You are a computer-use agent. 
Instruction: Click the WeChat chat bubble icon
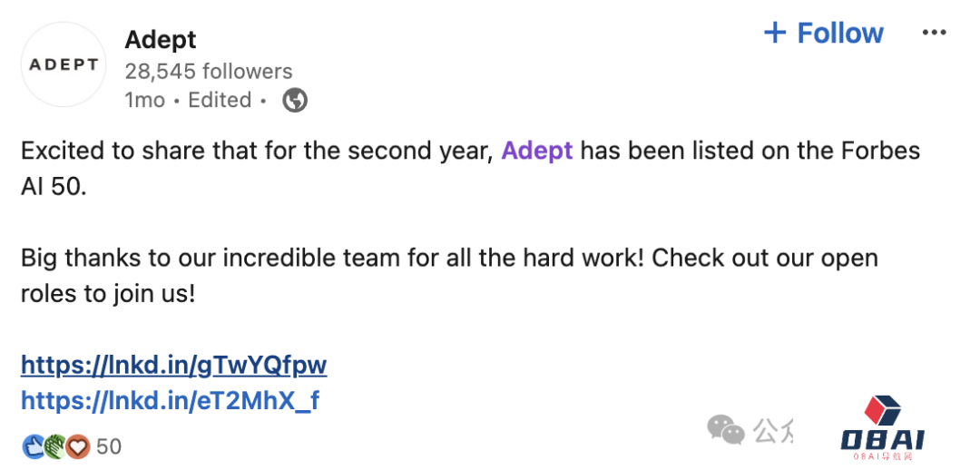click(726, 428)
